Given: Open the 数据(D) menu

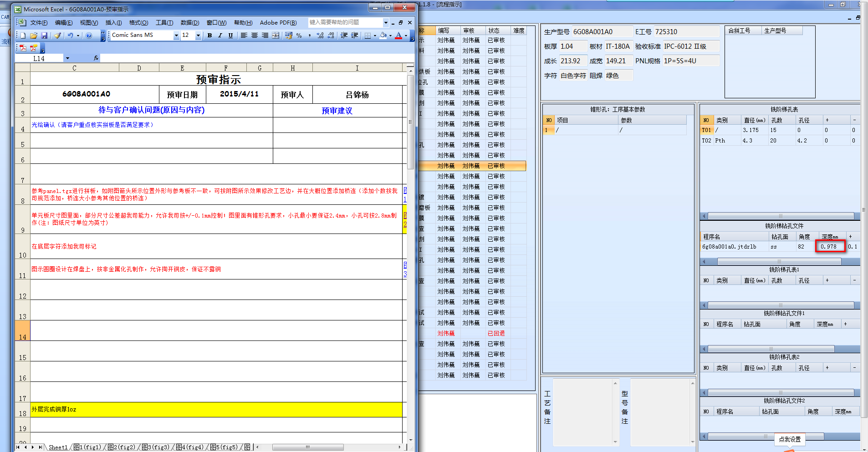Looking at the screenshot, I should [x=190, y=22].
